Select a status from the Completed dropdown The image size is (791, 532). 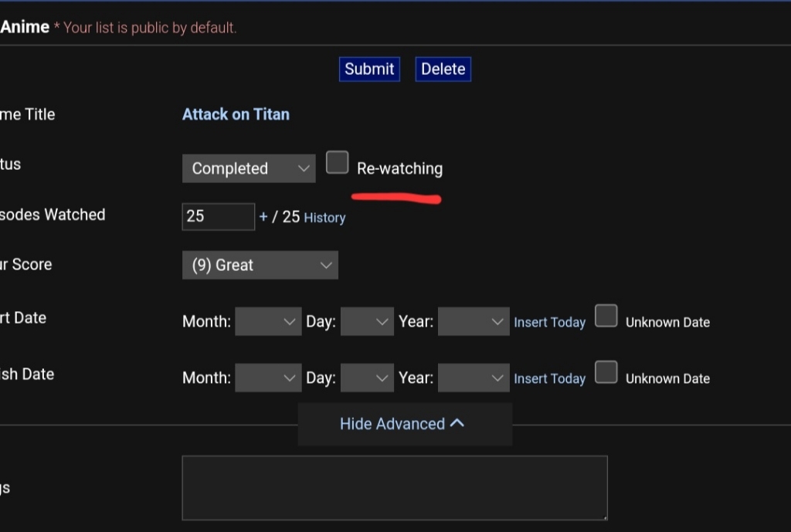click(249, 168)
